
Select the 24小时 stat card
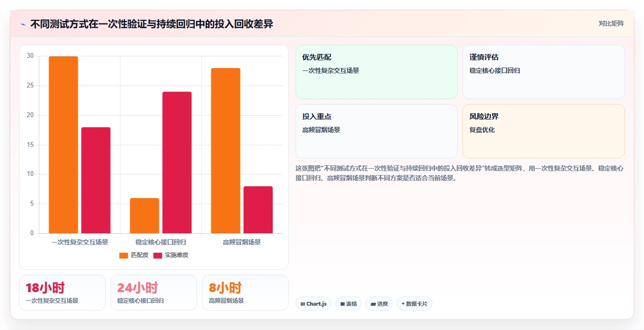tap(154, 293)
